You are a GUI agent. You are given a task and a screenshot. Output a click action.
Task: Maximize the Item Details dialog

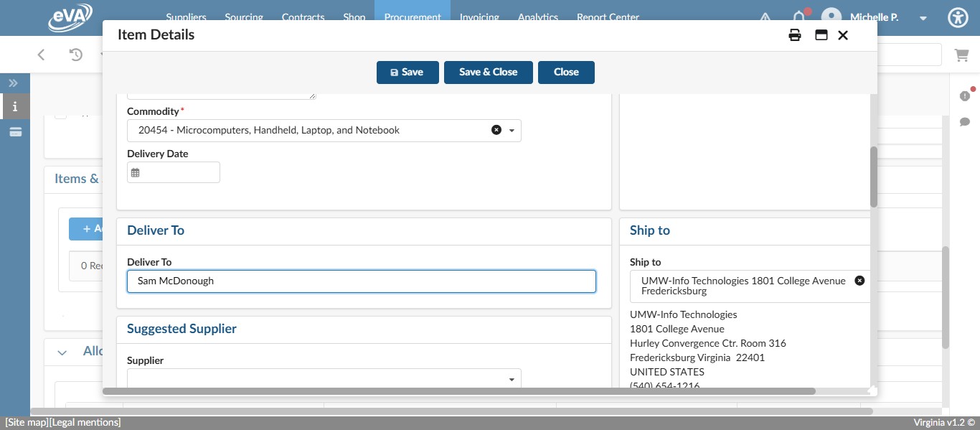pos(821,34)
